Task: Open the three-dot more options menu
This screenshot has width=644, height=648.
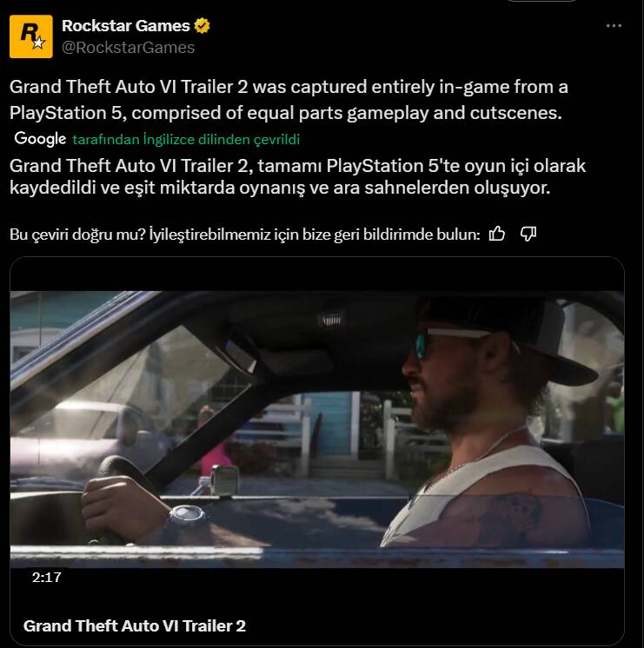Action: click(x=614, y=27)
